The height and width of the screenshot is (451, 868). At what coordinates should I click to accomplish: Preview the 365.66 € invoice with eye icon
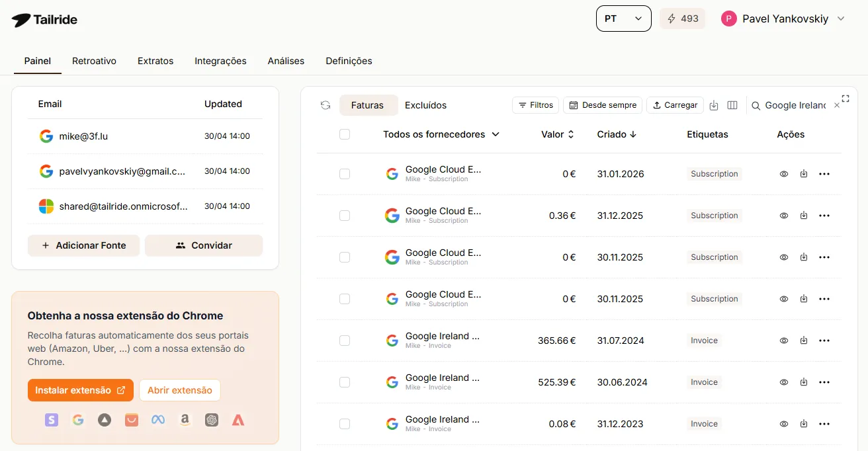pos(784,341)
